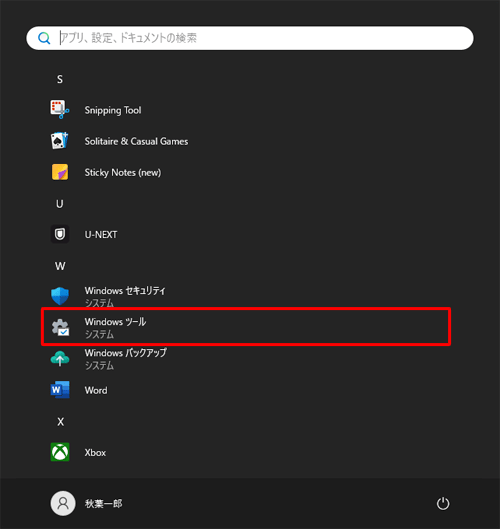Image resolution: width=500 pixels, height=529 pixels.
Task: Select 'Sticky Notes (new)' label
Action: pos(123,172)
